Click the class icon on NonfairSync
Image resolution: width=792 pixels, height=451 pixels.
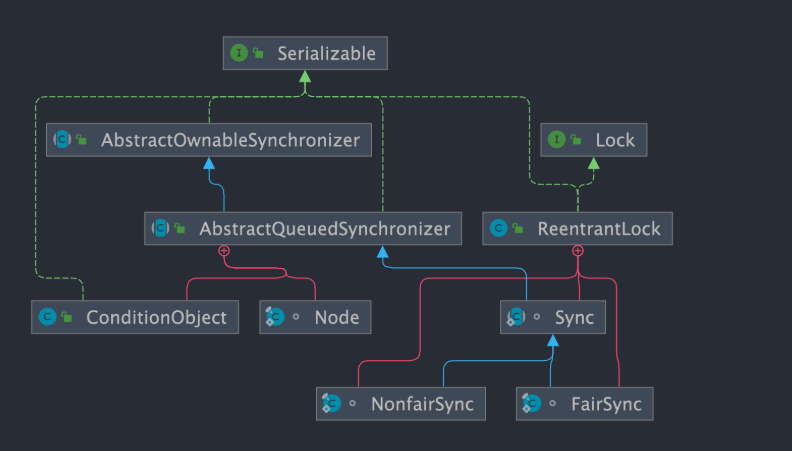click(x=331, y=405)
